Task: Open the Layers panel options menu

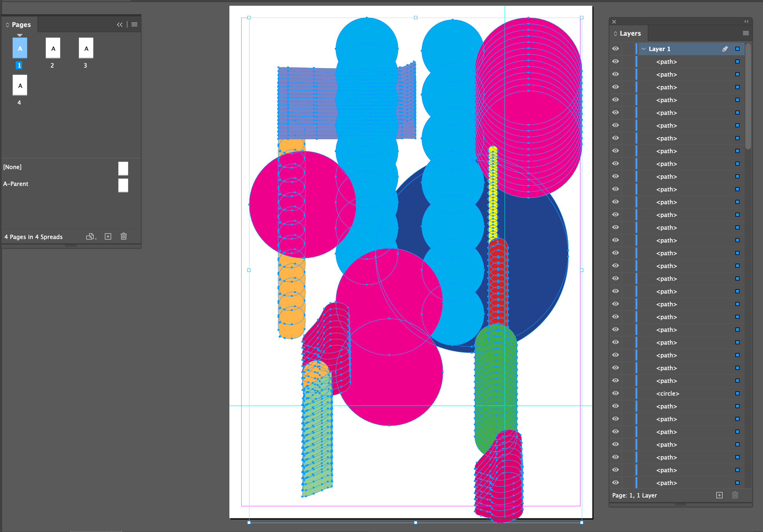Action: [x=746, y=33]
